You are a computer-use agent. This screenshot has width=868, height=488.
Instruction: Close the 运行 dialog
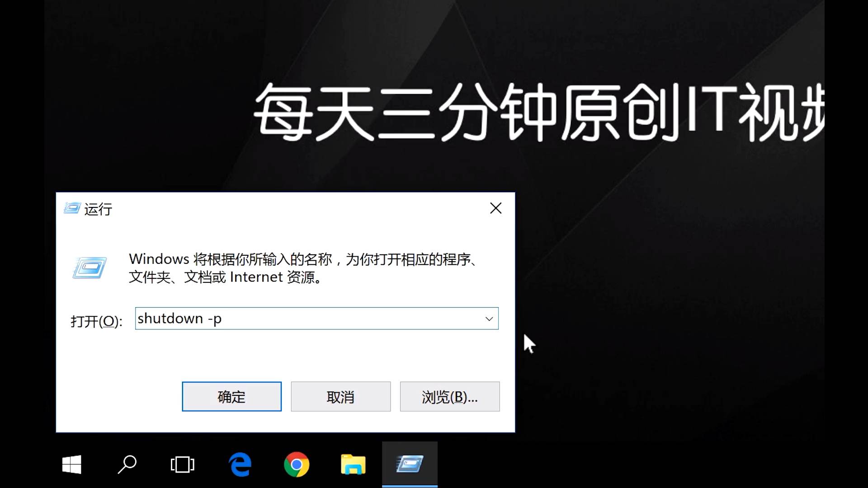496,208
